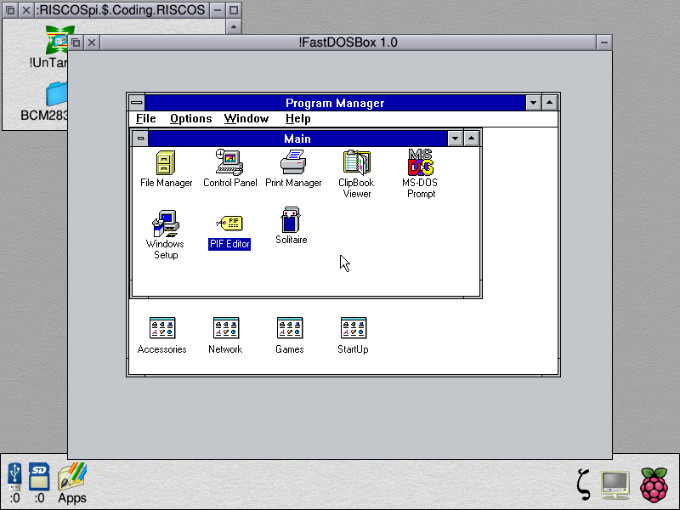Screen dimensions: 680x510
Task: Open Program Manager control menu box
Action: click(137, 103)
